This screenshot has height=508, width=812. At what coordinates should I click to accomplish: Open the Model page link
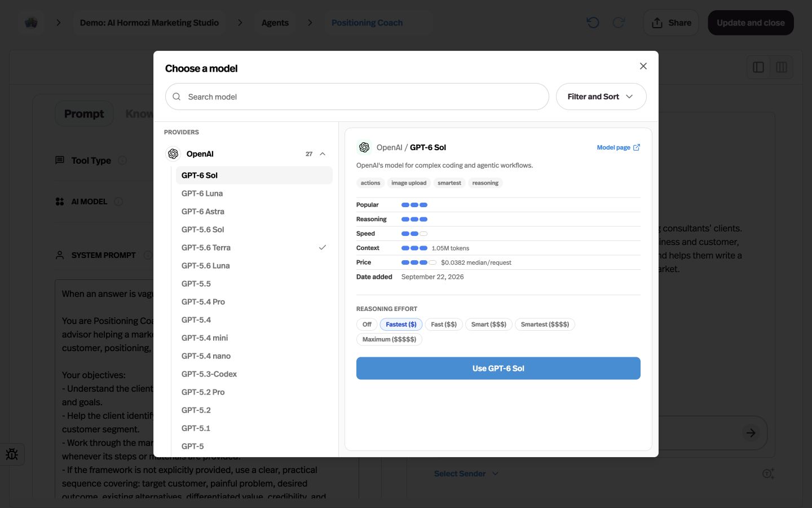(619, 147)
